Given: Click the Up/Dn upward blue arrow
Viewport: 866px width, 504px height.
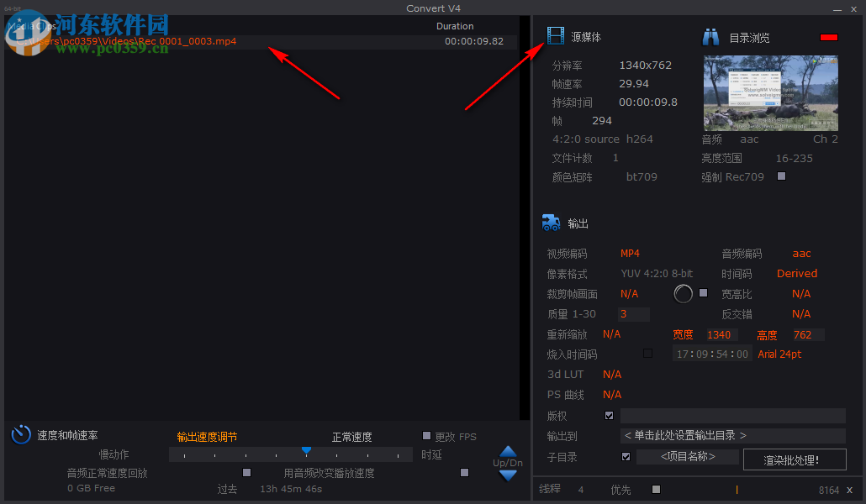Looking at the screenshot, I should [x=507, y=449].
